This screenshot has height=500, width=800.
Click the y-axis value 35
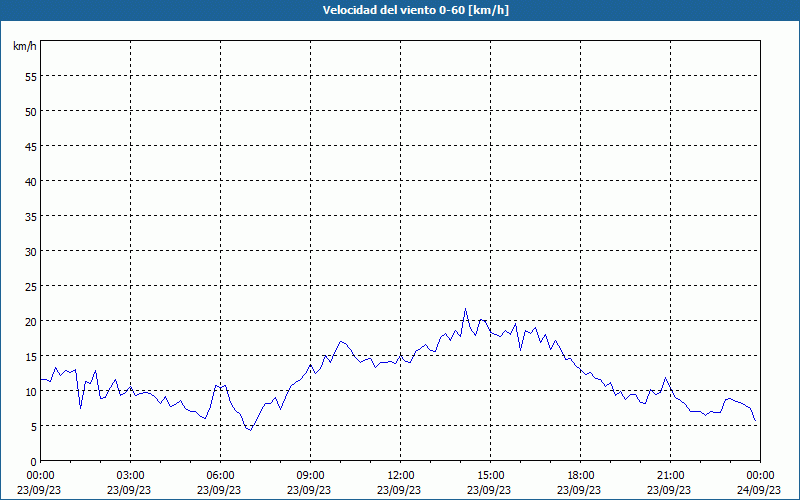click(x=31, y=216)
